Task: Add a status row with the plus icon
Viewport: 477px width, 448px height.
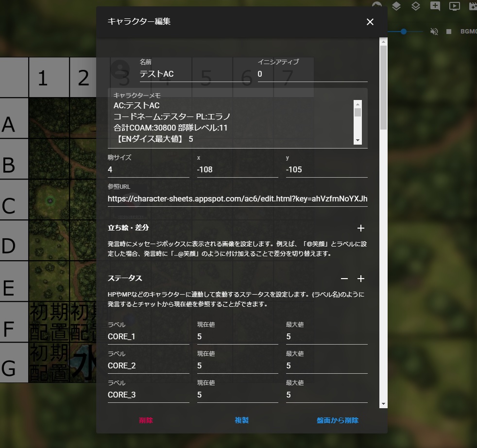Action: (x=361, y=279)
